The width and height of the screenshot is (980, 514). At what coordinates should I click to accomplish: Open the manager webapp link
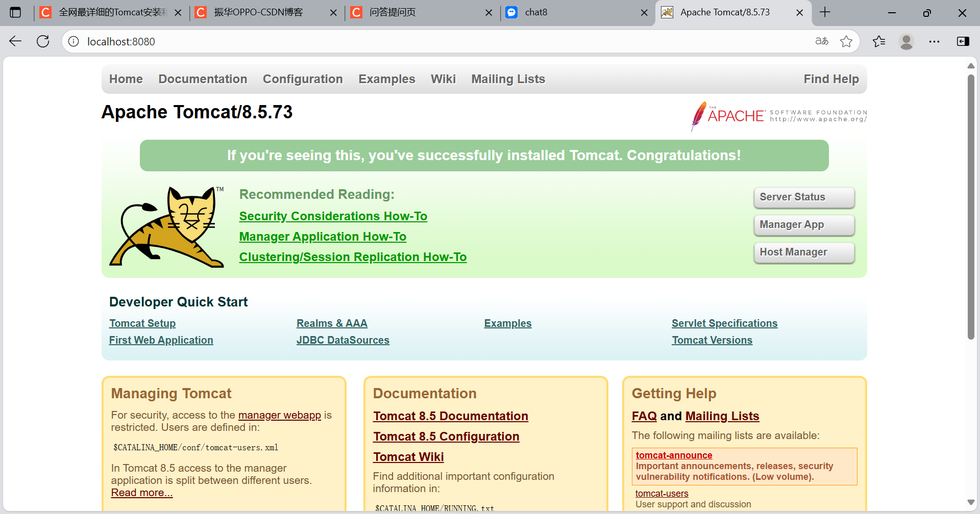(x=280, y=415)
